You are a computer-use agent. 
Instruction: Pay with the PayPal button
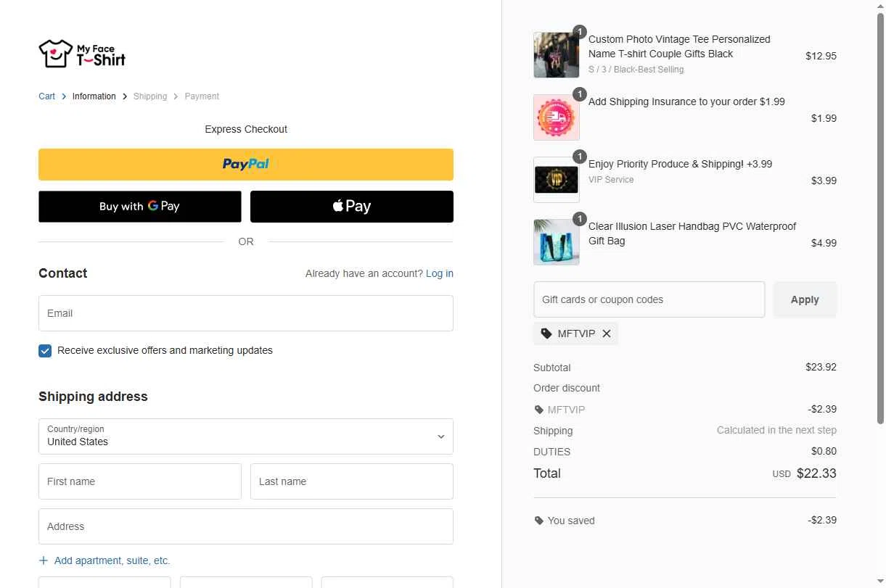[246, 165]
